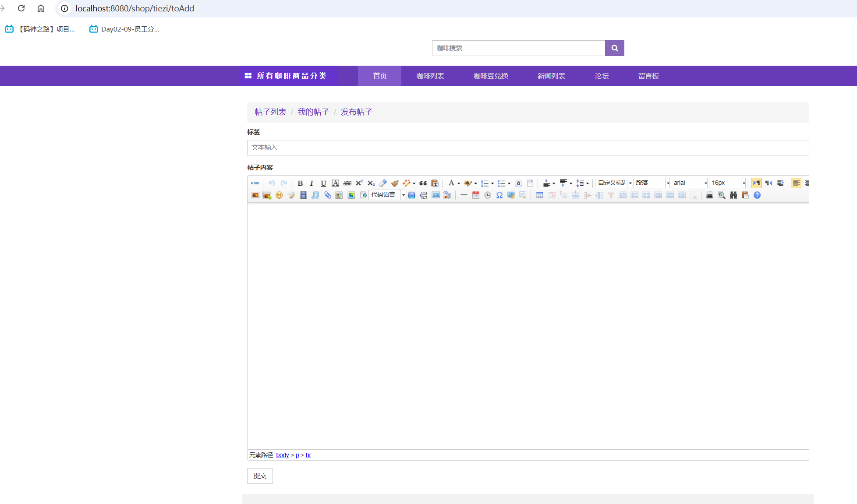Toggle HTML source view in editor
This screenshot has height=504, width=857.
(255, 183)
